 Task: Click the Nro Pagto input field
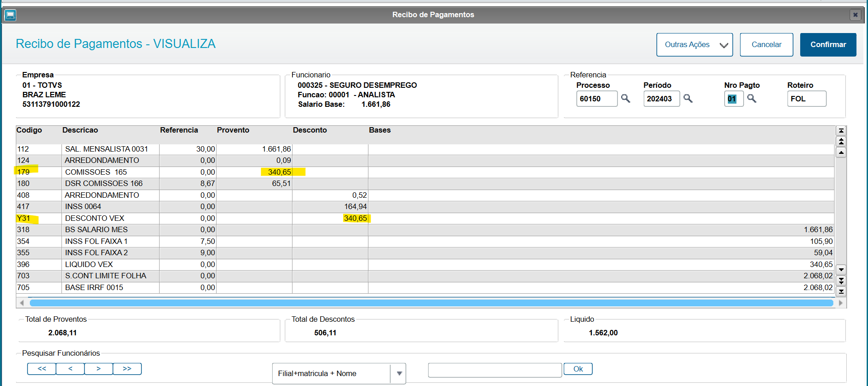tap(733, 99)
